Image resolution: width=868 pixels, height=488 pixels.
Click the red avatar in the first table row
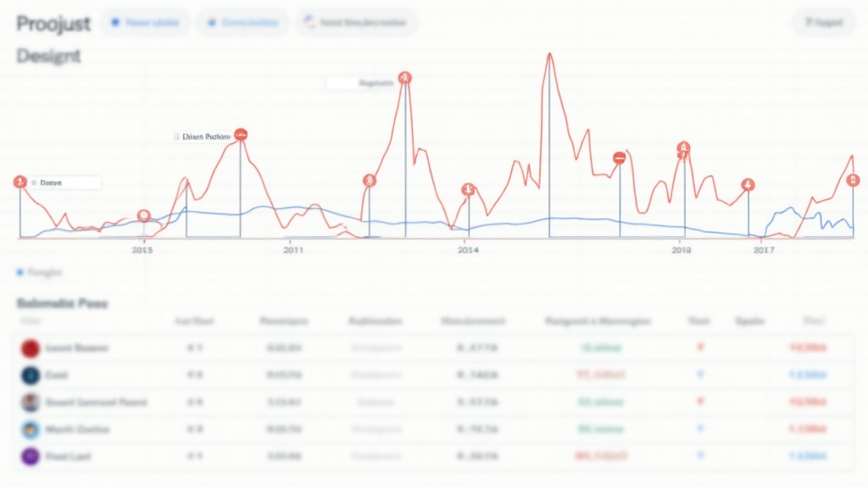tap(31, 347)
